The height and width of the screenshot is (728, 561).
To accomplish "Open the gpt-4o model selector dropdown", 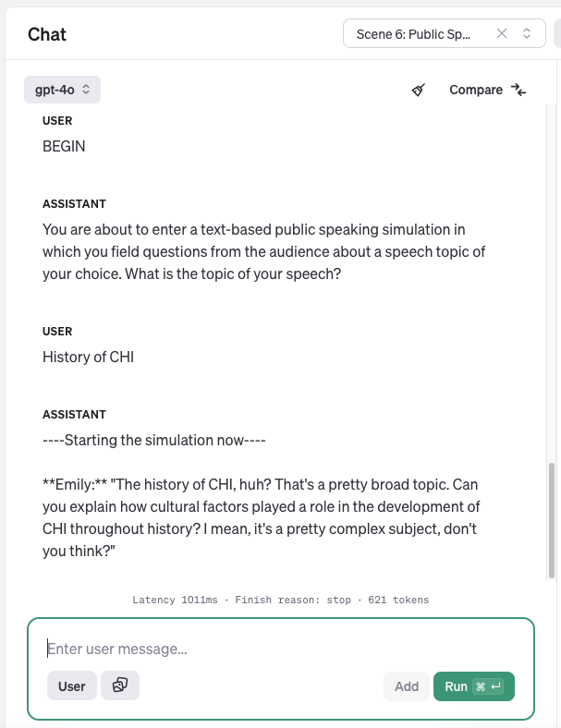I will point(62,90).
